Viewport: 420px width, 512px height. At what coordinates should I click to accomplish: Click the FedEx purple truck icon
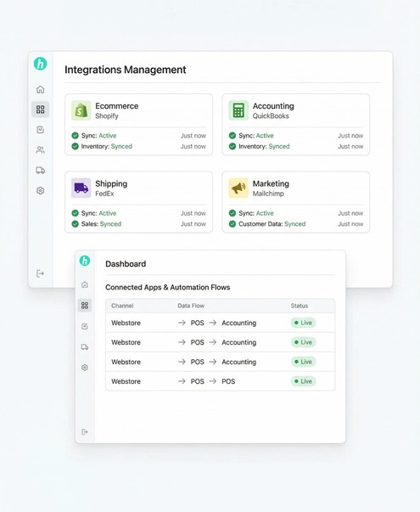(81, 188)
